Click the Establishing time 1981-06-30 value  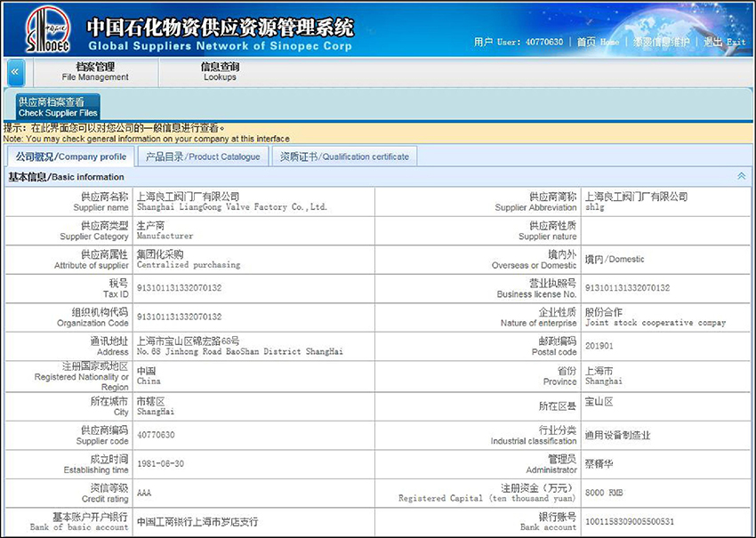pos(161,464)
